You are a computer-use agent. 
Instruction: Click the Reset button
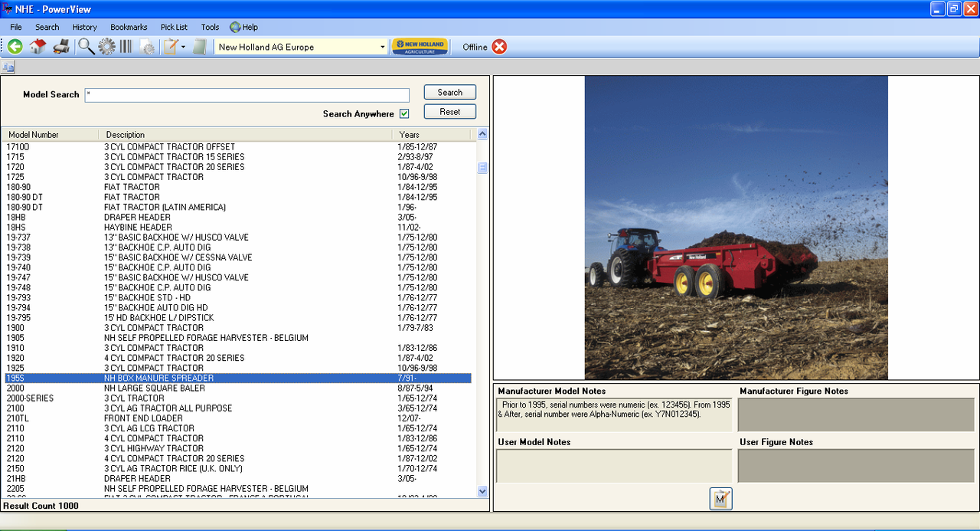coord(450,111)
